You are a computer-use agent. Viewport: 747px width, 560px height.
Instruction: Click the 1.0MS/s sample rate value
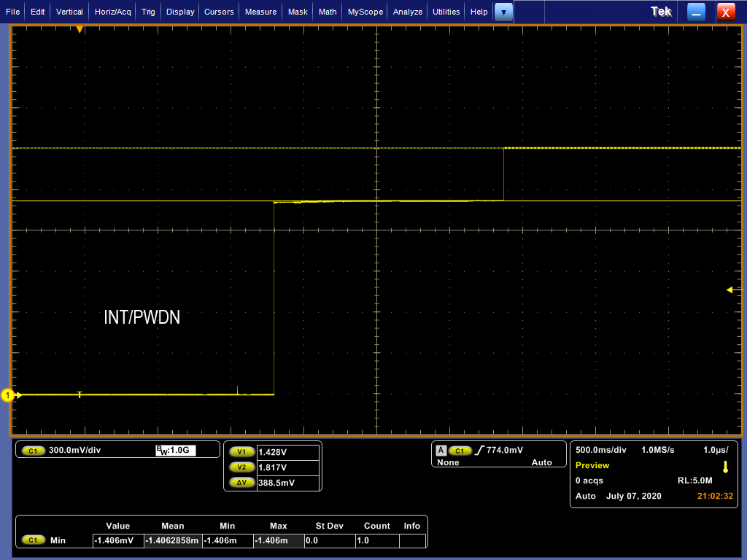[657, 450]
